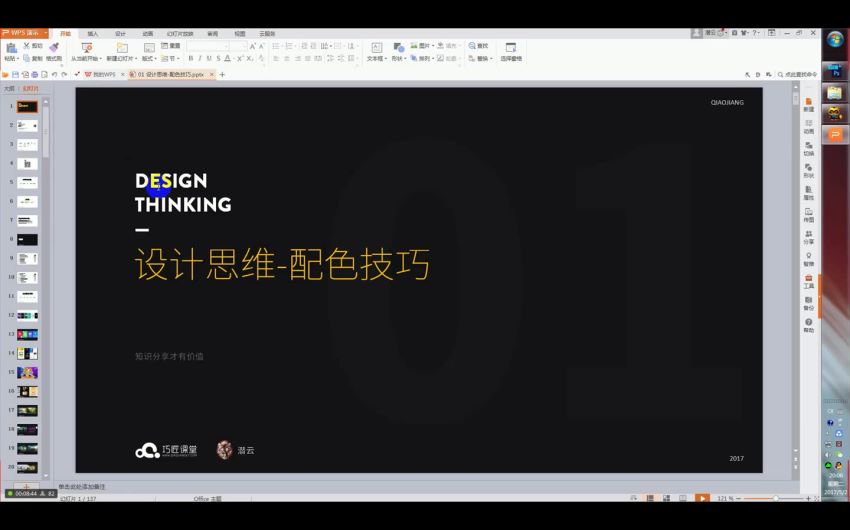Image resolution: width=850 pixels, height=530 pixels.
Task: Click the Bold formatting icon
Action: tap(191, 59)
